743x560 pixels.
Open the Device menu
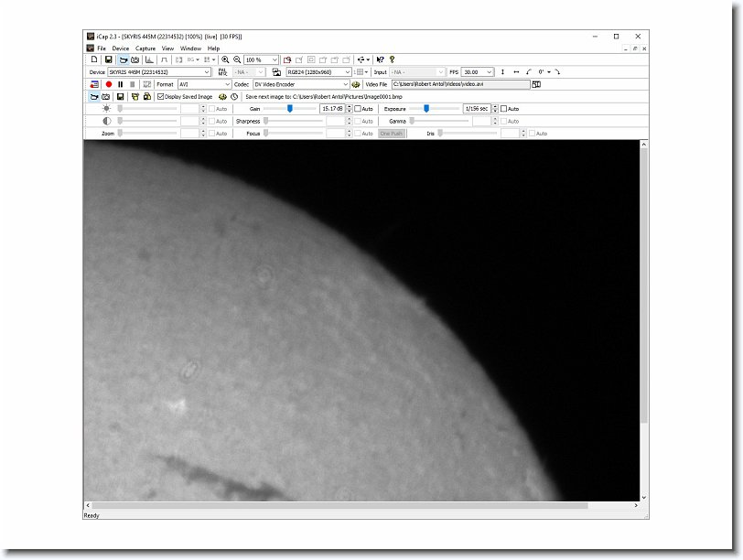[x=121, y=48]
